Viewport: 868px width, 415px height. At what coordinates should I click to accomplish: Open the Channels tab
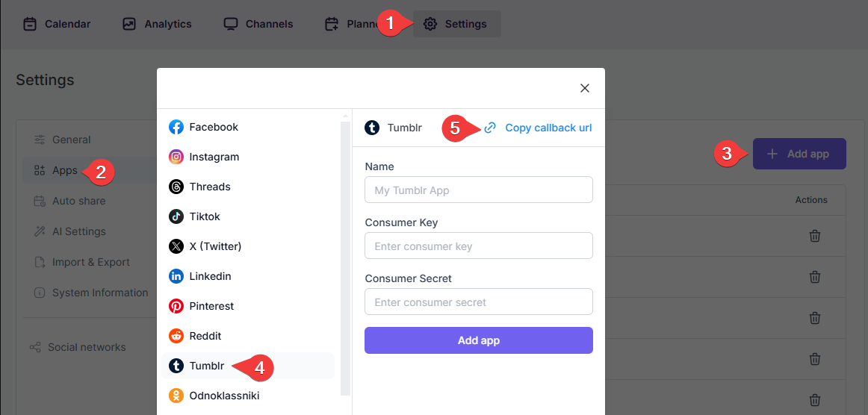pyautogui.click(x=258, y=25)
